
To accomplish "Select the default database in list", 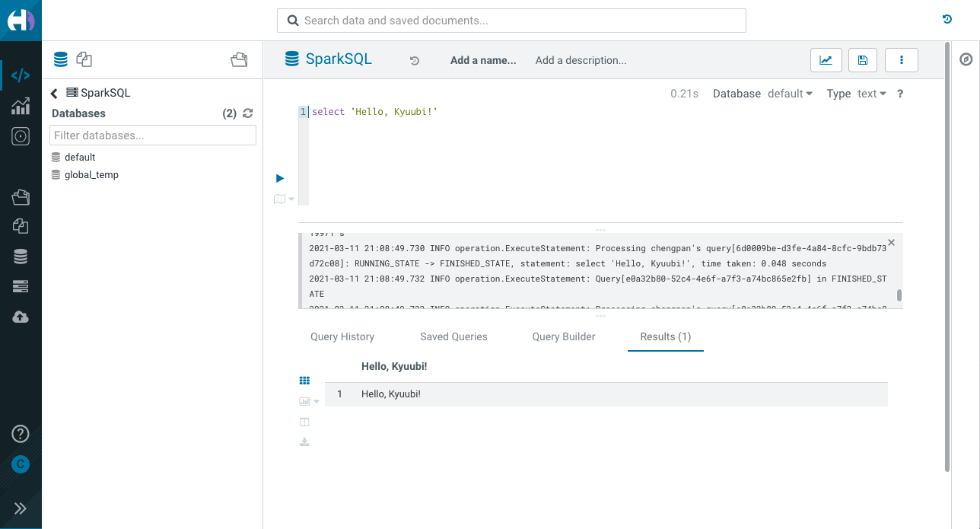I will pyautogui.click(x=80, y=158).
